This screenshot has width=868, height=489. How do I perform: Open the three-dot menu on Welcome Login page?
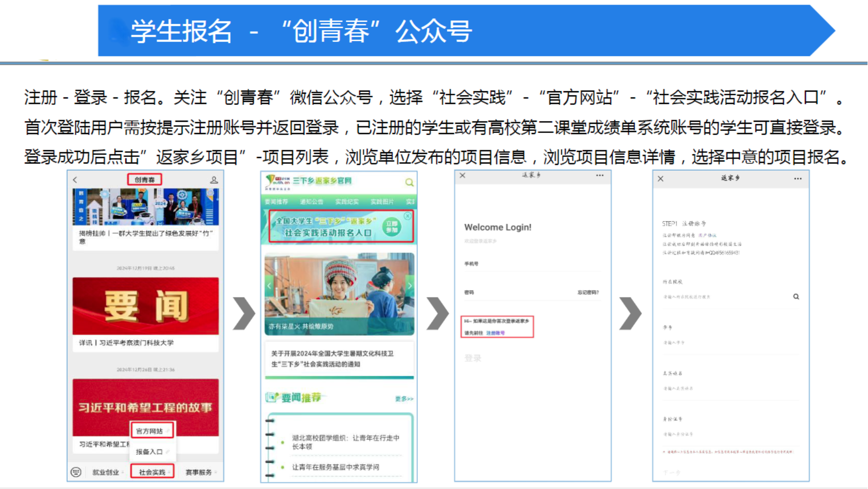600,175
